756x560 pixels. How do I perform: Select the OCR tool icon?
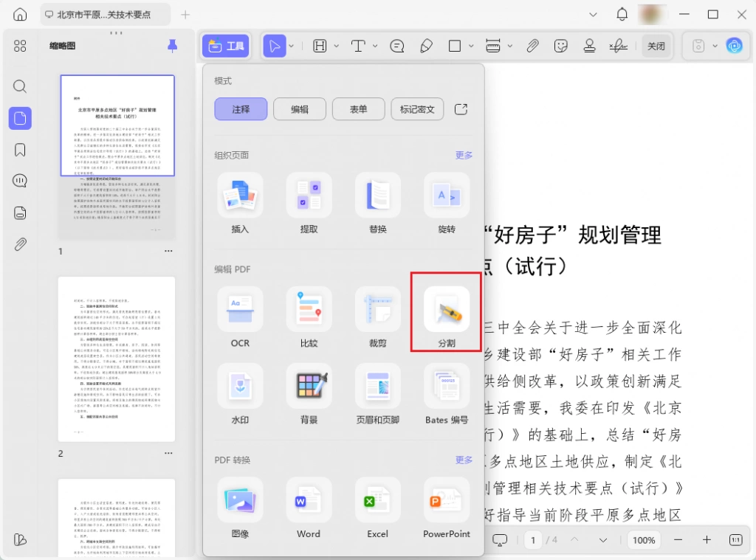point(240,309)
